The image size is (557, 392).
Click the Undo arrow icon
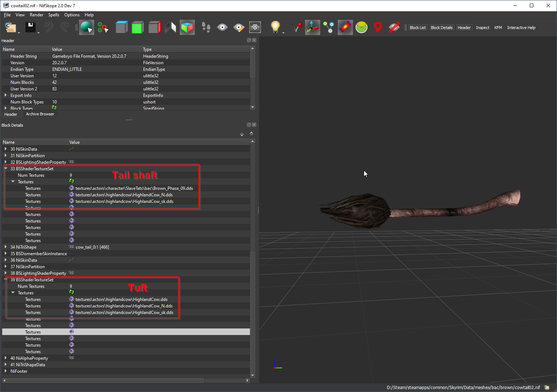[49, 28]
